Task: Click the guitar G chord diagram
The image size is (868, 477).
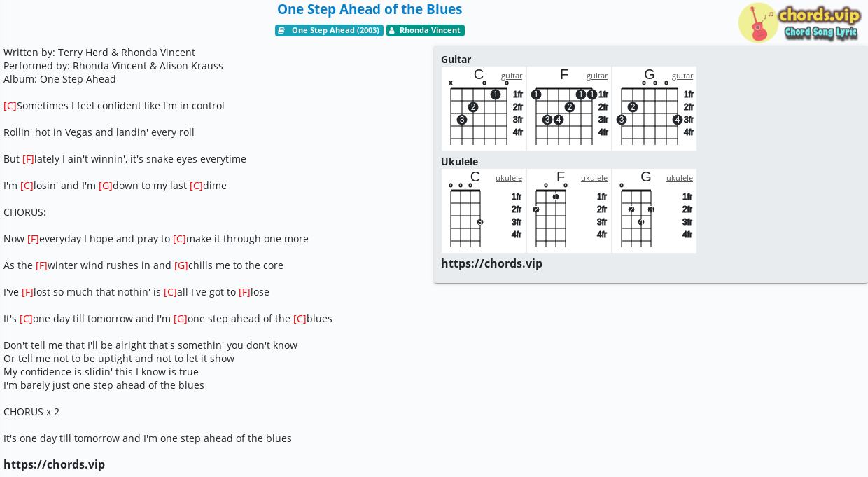Action: tap(654, 109)
